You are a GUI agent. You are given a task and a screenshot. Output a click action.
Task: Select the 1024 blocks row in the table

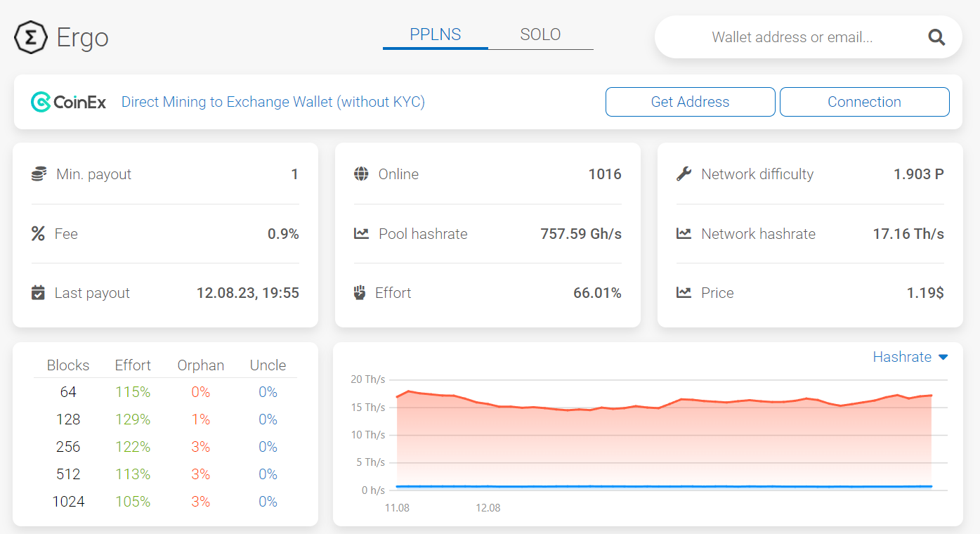(68, 502)
